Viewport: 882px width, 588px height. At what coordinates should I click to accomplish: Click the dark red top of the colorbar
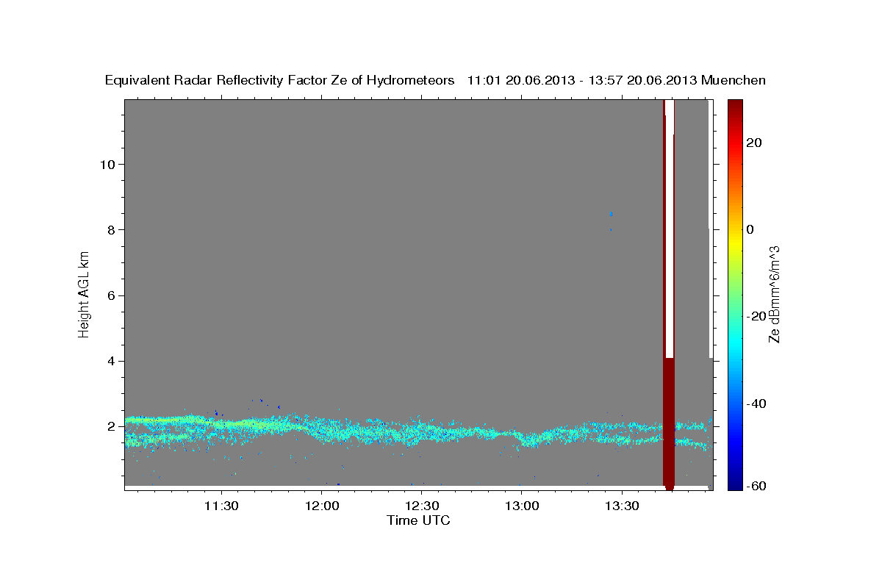click(x=734, y=107)
